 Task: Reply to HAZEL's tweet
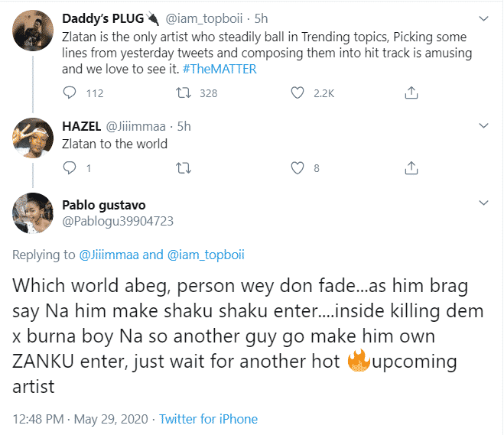click(x=70, y=168)
